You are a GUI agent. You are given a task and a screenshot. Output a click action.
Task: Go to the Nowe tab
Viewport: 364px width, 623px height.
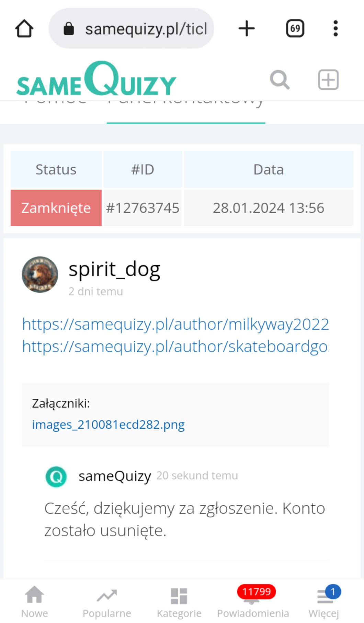click(x=35, y=602)
